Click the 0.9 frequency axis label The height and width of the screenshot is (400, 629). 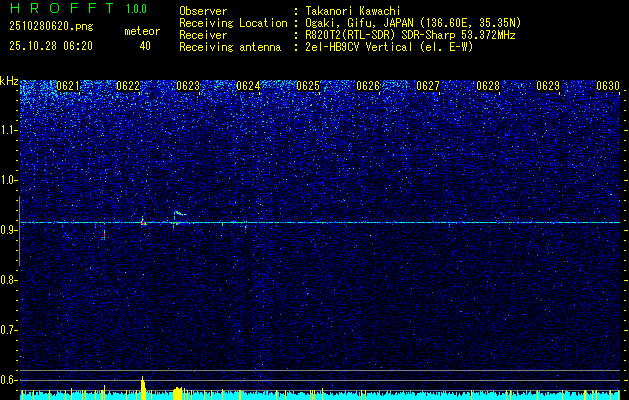tap(9, 230)
